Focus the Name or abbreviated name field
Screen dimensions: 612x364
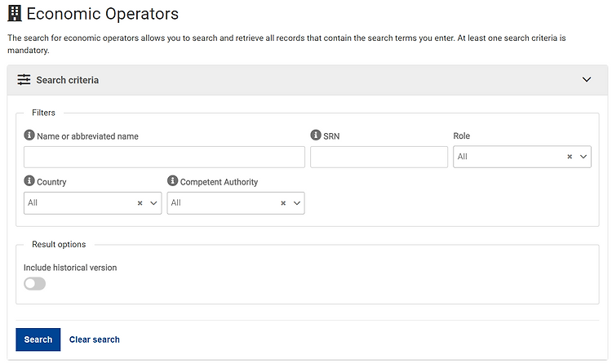[164, 157]
